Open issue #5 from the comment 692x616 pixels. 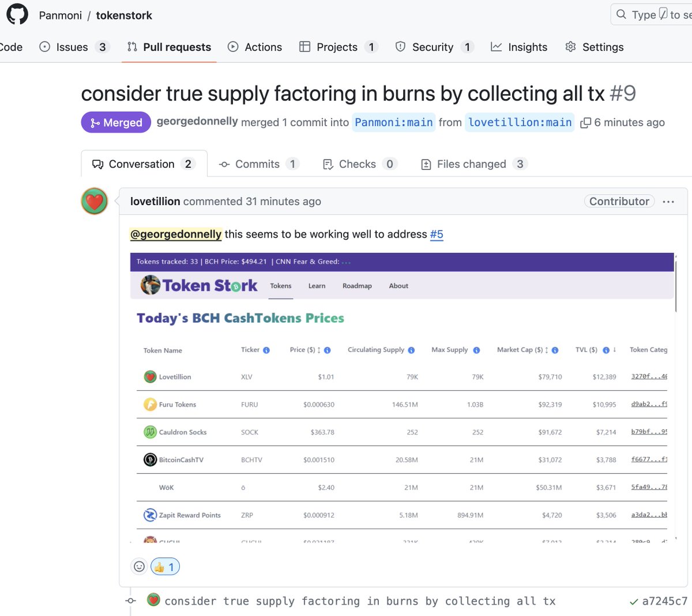[437, 234]
